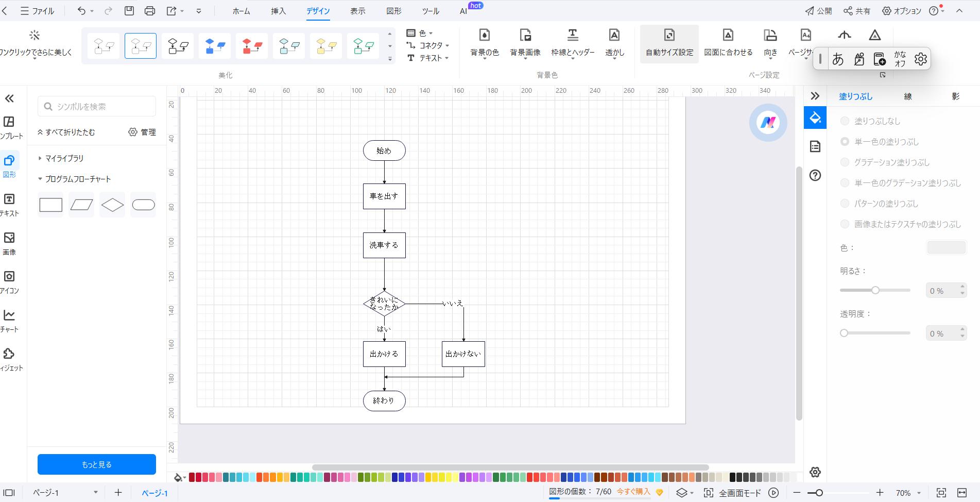
Task: Toggle かなオフ kana input mode
Action: pos(900,59)
